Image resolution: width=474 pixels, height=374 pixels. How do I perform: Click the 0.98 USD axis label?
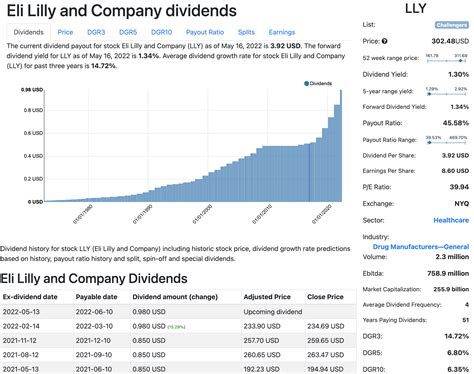[32, 90]
